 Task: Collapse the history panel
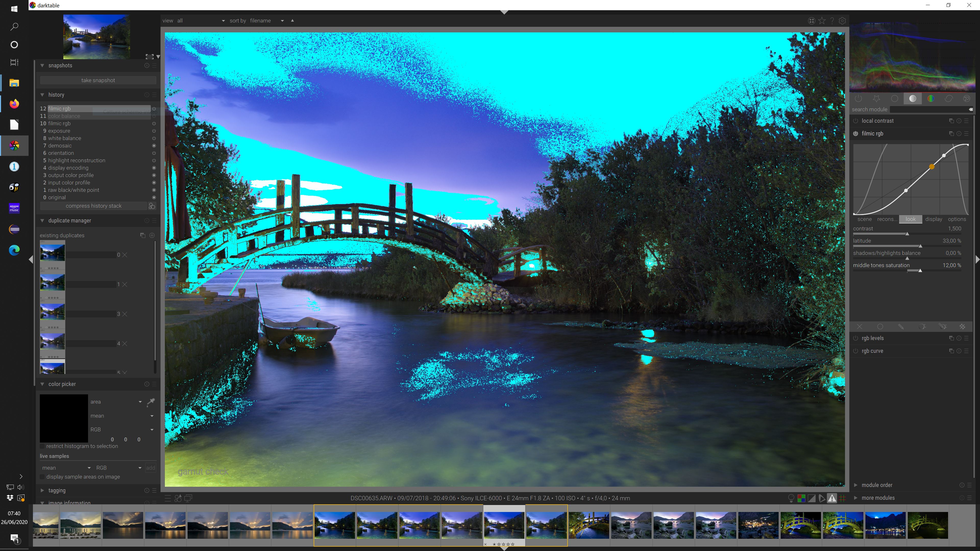[x=42, y=94]
